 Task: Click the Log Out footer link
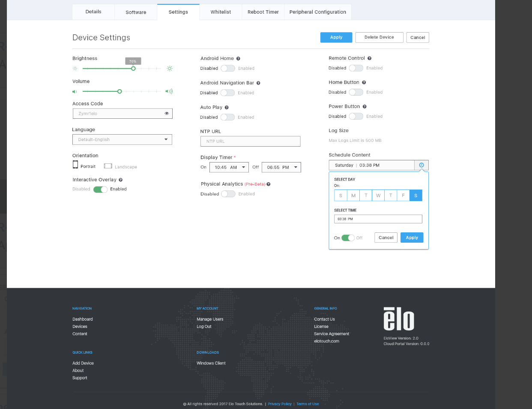click(204, 327)
